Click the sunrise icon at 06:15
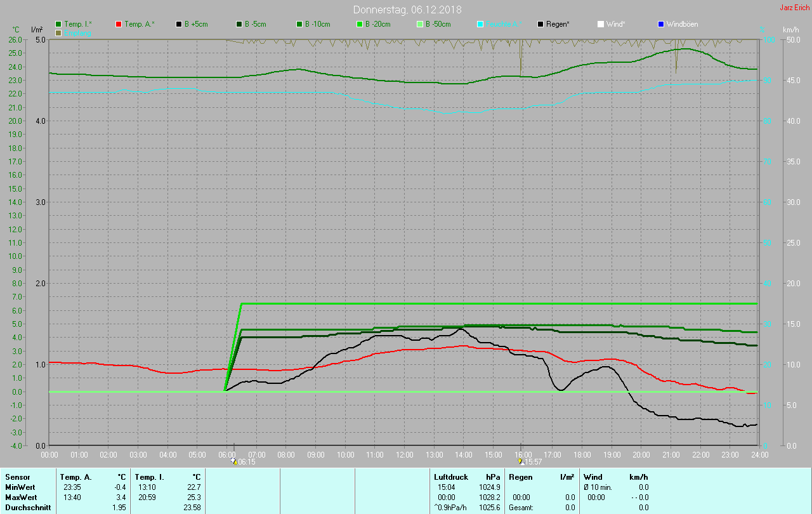 [234, 461]
